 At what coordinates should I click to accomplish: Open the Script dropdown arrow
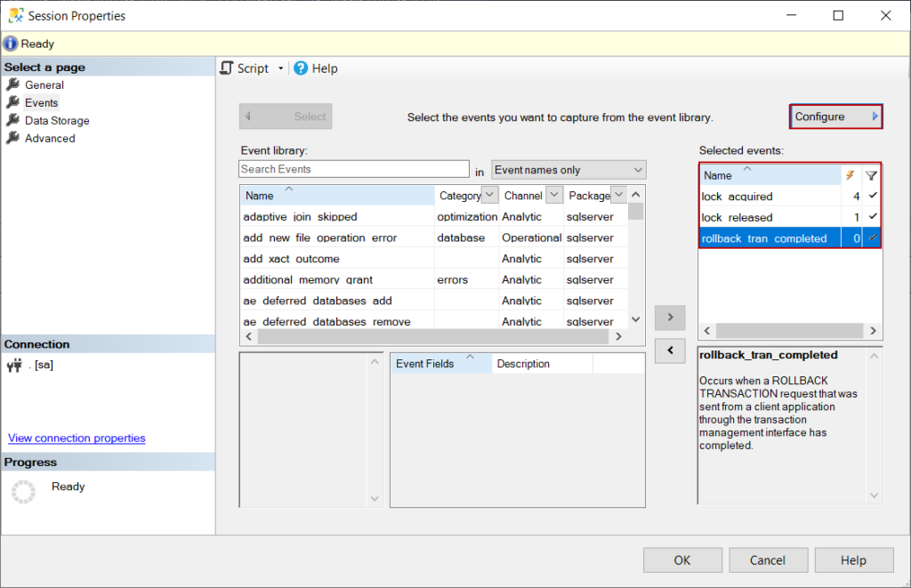tap(278, 68)
